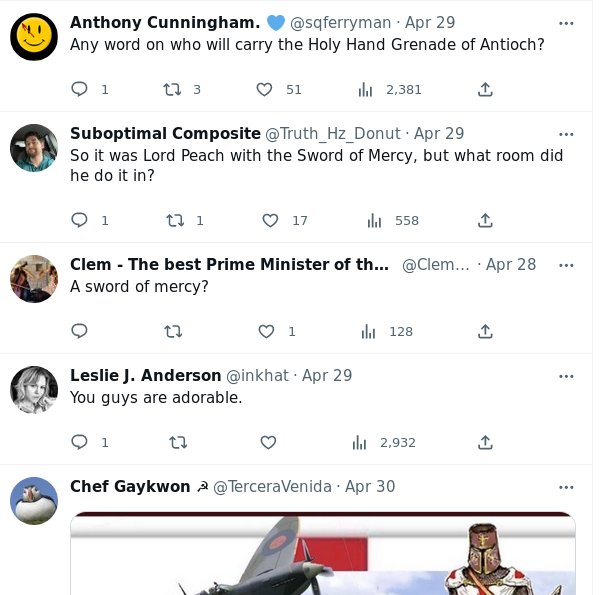Like Suboptimal Composite's Sword of Mercy tweet

pos(270,220)
